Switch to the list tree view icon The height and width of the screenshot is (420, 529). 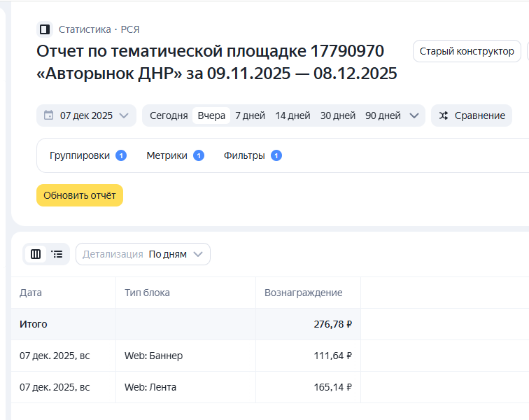click(x=57, y=254)
